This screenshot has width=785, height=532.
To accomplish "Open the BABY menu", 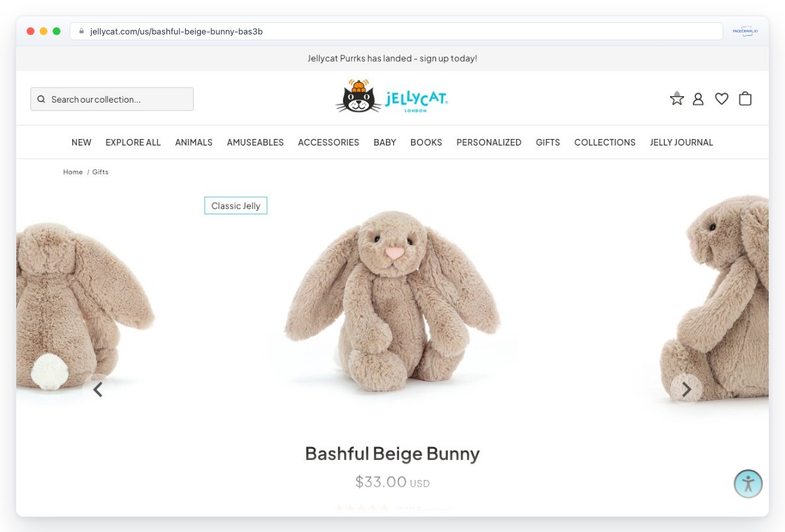I will [x=385, y=142].
